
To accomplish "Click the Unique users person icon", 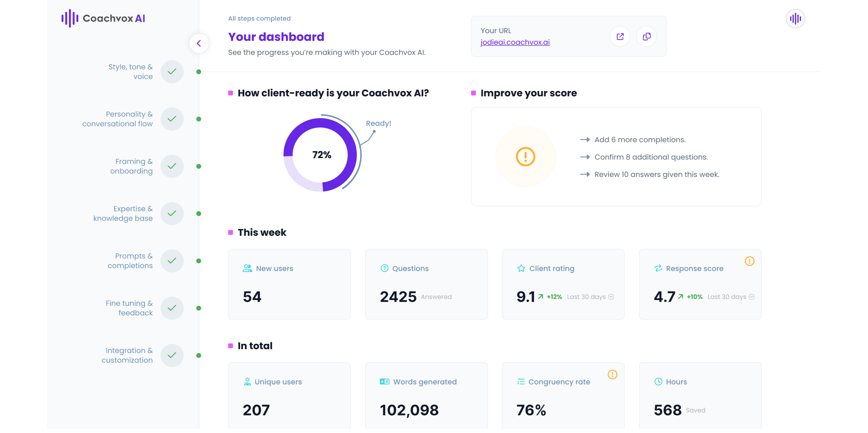I will coord(247,381).
